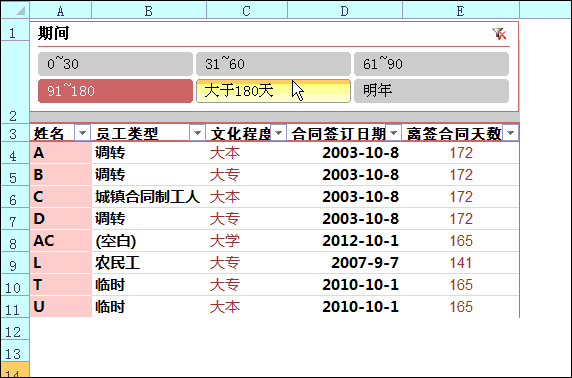Click name cell L
The height and width of the screenshot is (378, 572).
click(x=61, y=263)
